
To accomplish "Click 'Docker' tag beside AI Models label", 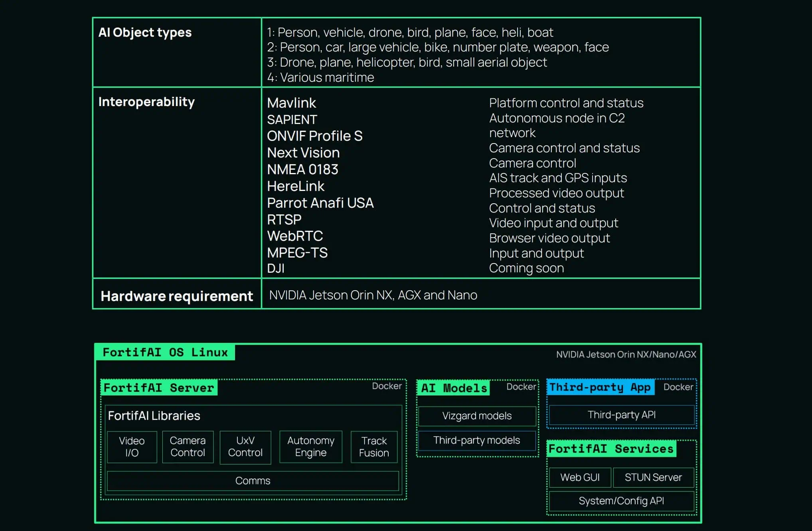I will (x=521, y=387).
